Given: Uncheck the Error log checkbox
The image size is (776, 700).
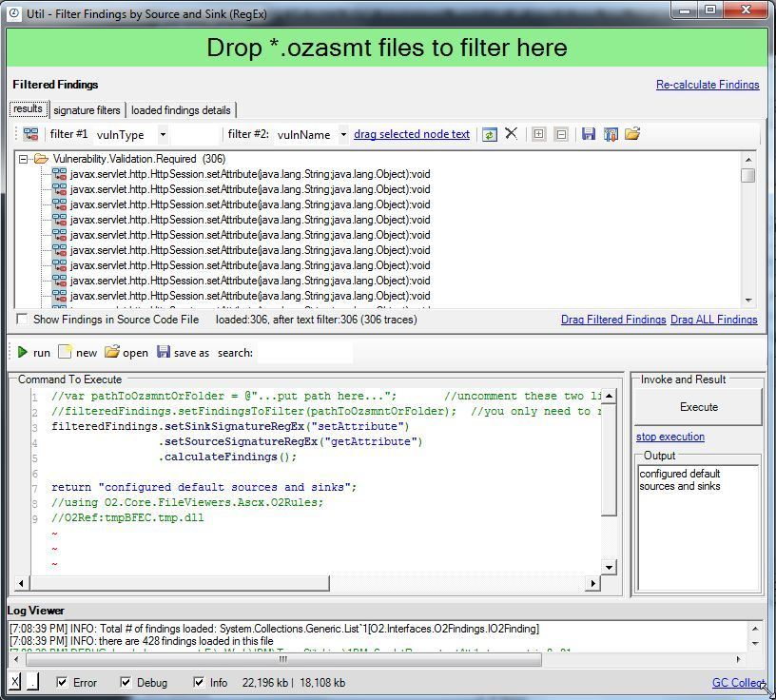Looking at the screenshot, I should 62,682.
